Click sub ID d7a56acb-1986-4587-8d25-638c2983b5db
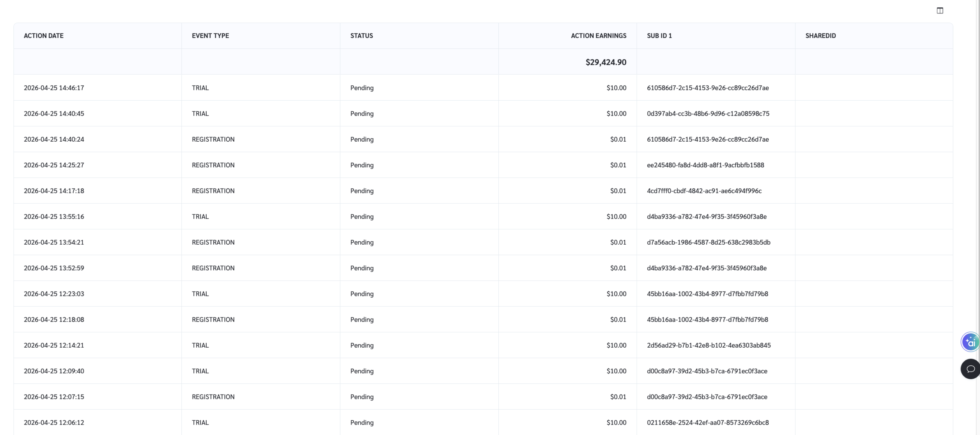This screenshot has width=980, height=435. 708,242
